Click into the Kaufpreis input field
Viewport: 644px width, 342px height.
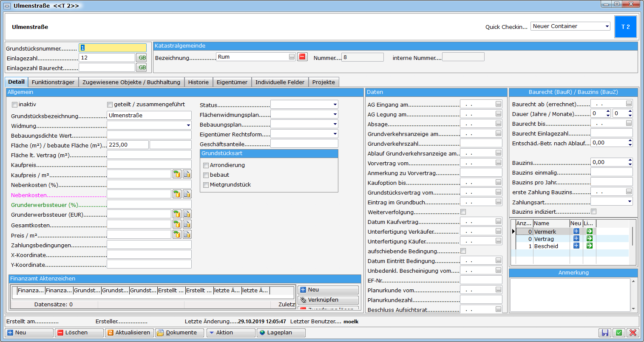point(149,165)
